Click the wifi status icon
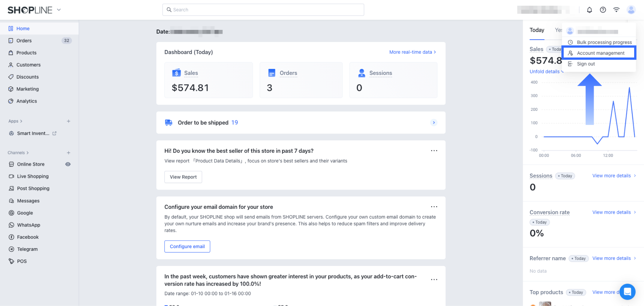Image resolution: width=644 pixels, height=306 pixels. pyautogui.click(x=616, y=10)
